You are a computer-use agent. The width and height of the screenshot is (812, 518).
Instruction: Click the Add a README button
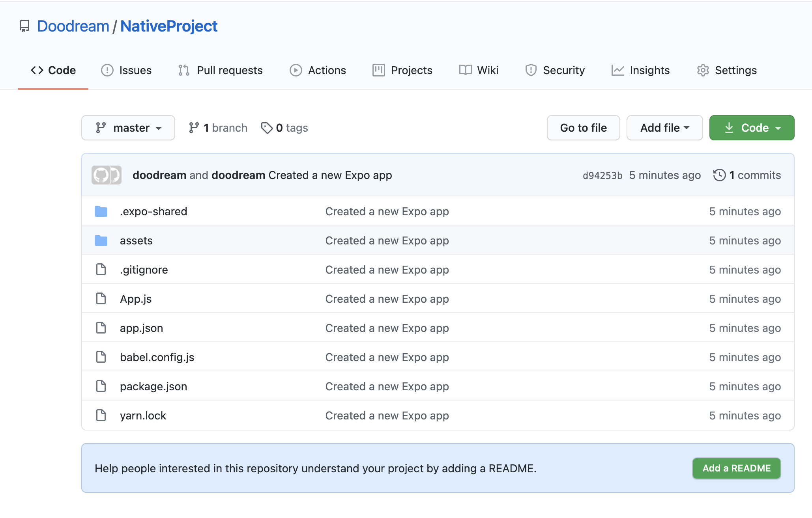click(x=736, y=468)
